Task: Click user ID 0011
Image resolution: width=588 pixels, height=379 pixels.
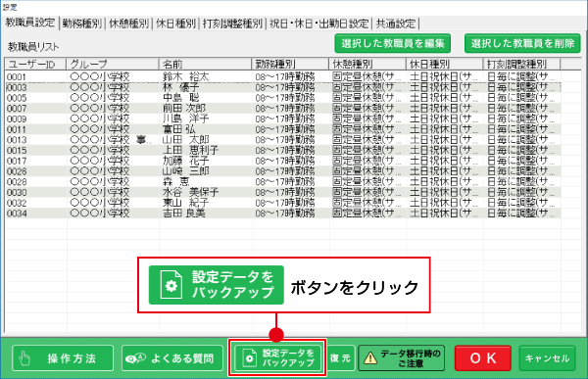Action: (17, 129)
